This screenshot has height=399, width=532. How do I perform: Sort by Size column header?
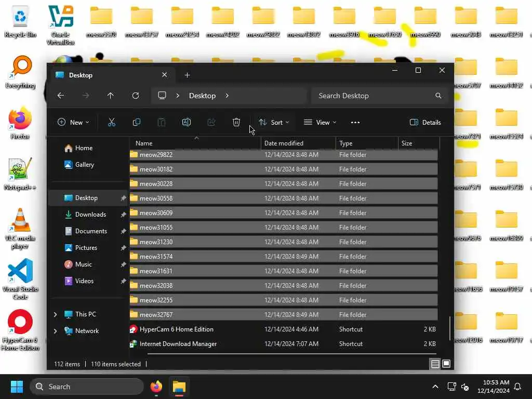point(419,143)
